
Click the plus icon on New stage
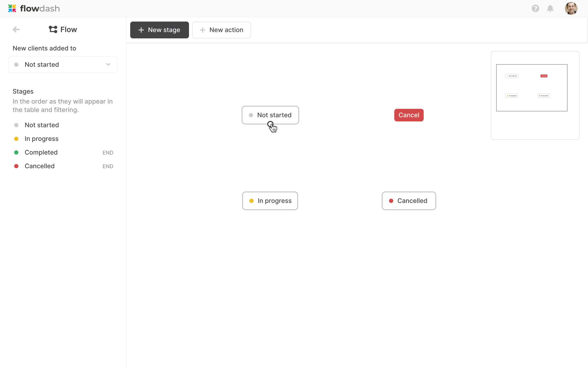[141, 30]
